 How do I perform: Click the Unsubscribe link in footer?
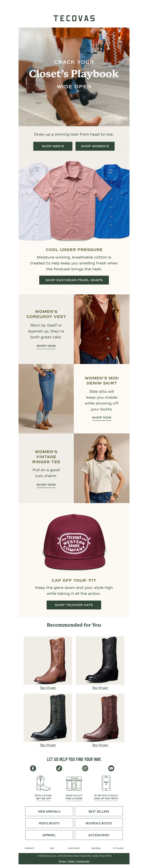pyautogui.click(x=83, y=861)
